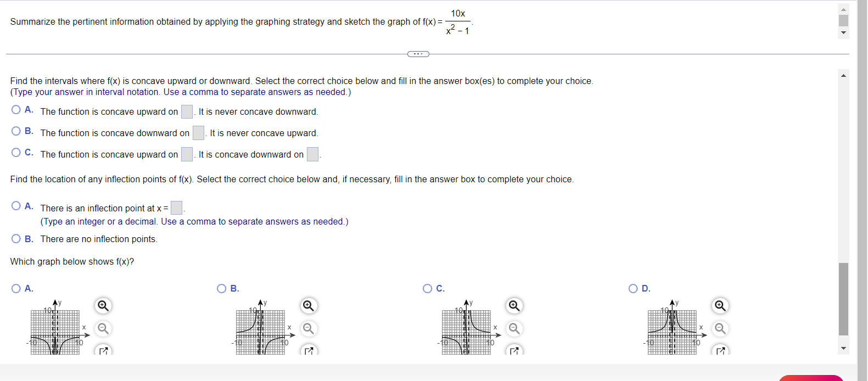Click the zoom-in magnifier beside graph B
868x381 pixels.
coord(308,305)
